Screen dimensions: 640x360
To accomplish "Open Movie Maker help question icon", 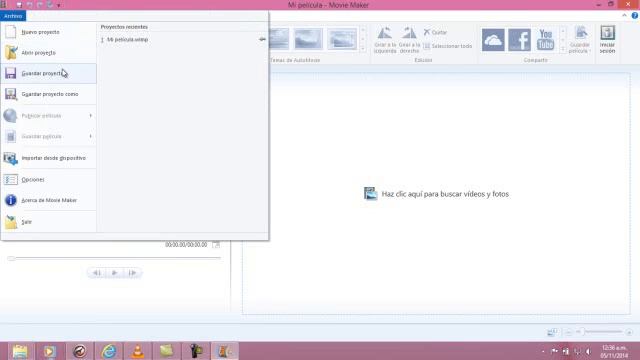I will 635,16.
